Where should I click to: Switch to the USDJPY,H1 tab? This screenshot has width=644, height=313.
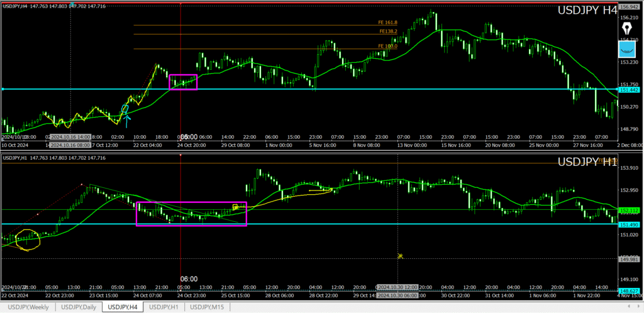point(165,307)
